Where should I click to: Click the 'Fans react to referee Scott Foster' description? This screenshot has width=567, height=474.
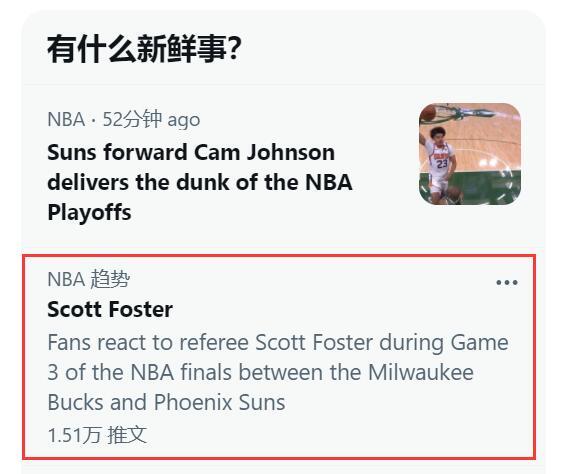pyautogui.click(x=278, y=372)
